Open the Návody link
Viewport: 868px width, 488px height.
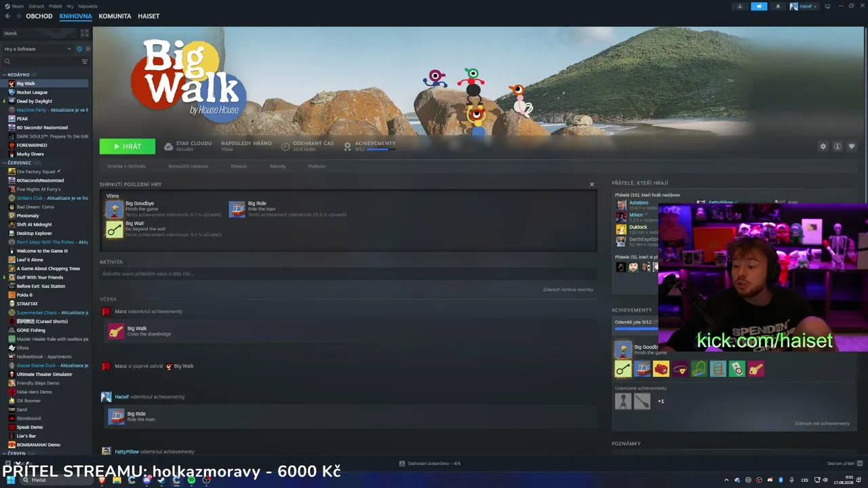(x=277, y=166)
